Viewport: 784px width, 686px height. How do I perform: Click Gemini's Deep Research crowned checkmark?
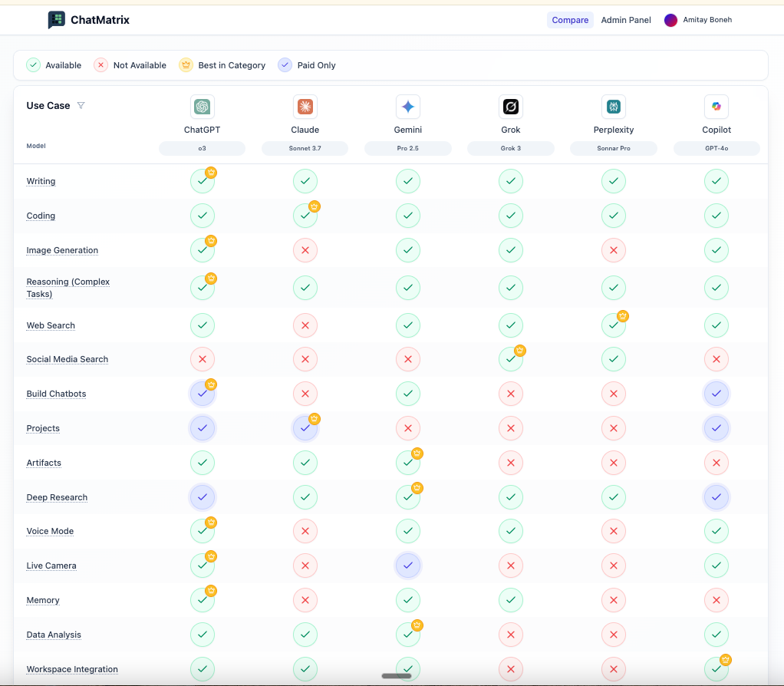pyautogui.click(x=408, y=497)
